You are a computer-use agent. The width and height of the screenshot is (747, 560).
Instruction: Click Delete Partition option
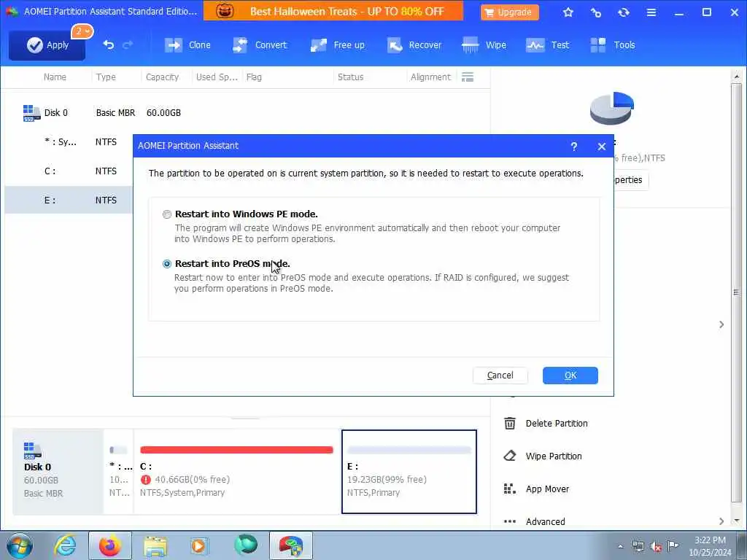click(x=557, y=424)
